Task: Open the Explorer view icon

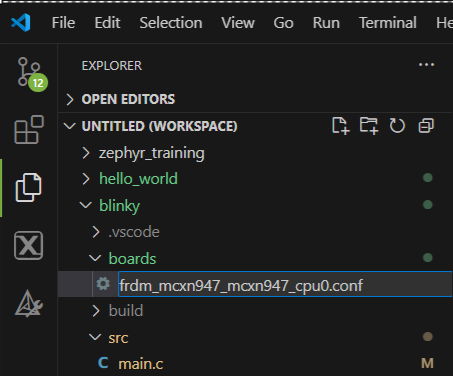Action: click(x=29, y=187)
